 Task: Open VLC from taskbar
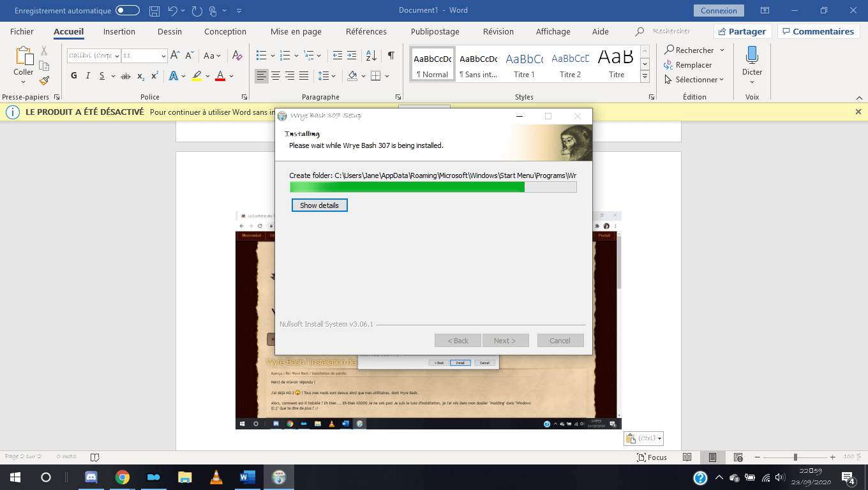coord(216,477)
